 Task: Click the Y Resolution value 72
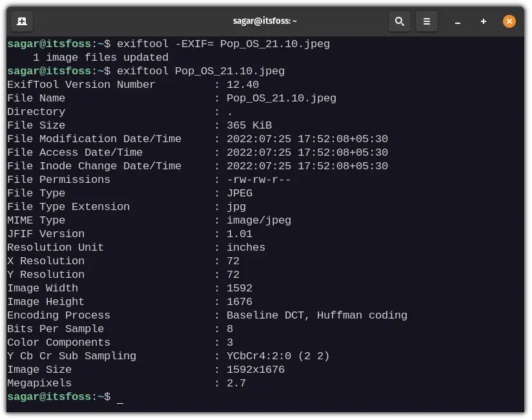[233, 275]
